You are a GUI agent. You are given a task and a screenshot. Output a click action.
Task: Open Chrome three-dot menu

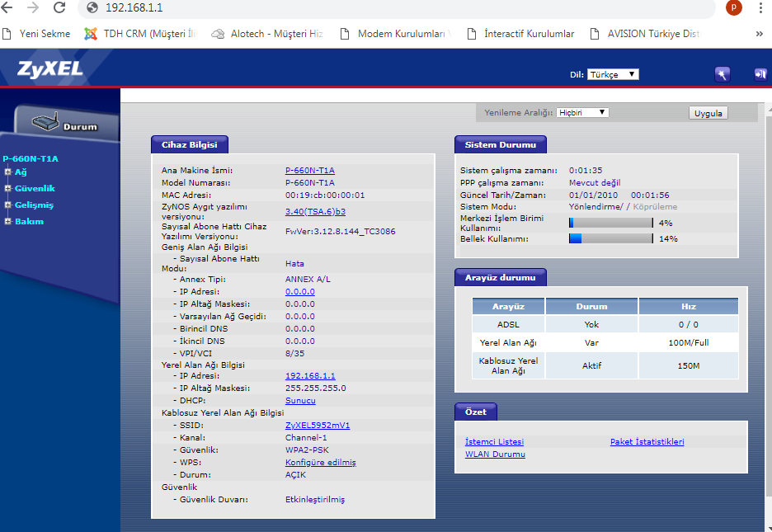pos(760,7)
